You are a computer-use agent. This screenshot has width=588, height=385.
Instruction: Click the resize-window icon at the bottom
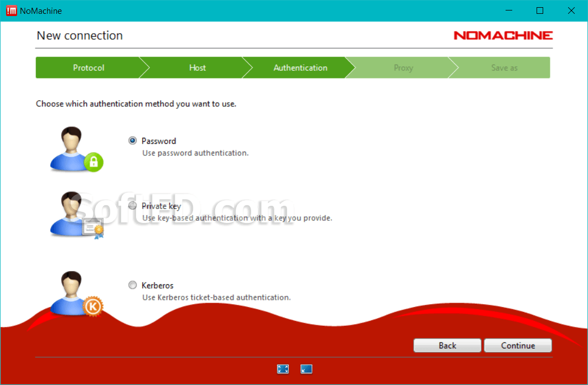pos(306,370)
